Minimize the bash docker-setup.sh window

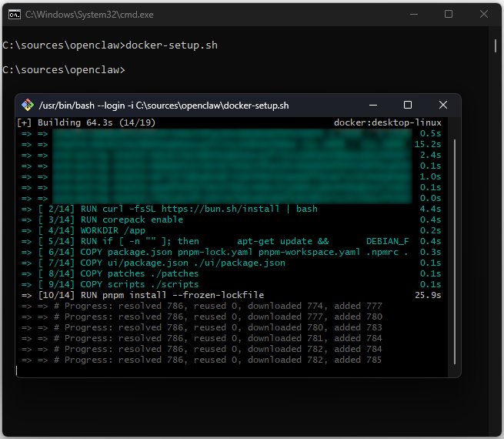pyautogui.click(x=372, y=106)
